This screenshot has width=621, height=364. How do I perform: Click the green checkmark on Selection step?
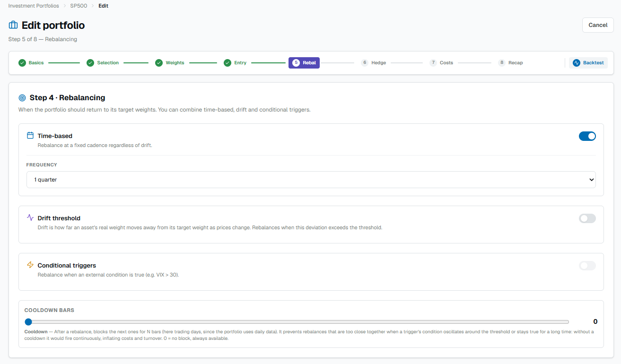click(90, 63)
